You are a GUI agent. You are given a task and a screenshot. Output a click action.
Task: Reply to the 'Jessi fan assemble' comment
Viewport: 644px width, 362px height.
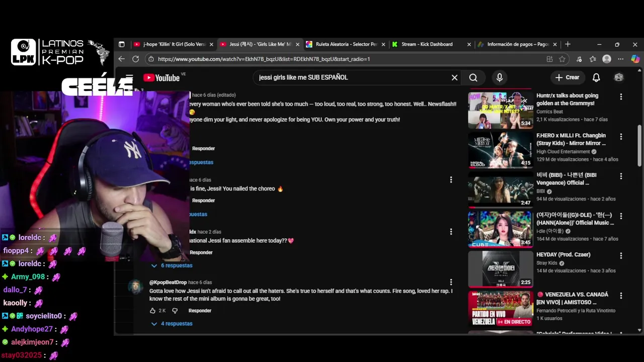(x=201, y=252)
